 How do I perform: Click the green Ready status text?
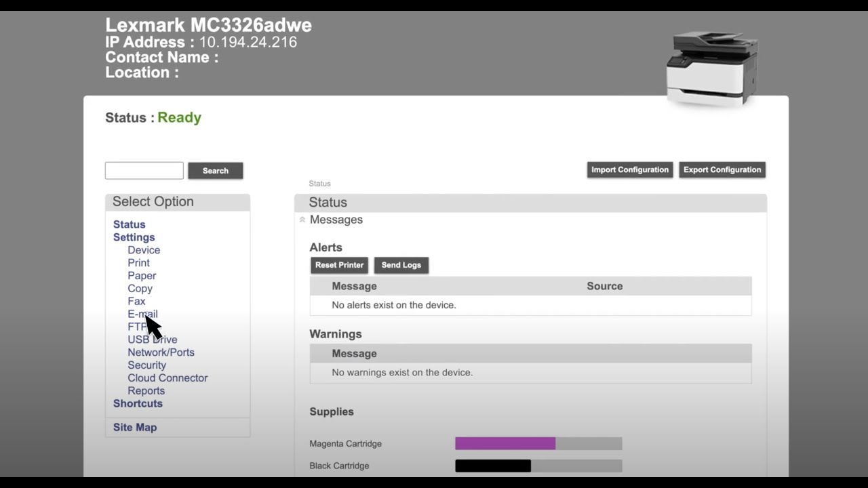(180, 117)
